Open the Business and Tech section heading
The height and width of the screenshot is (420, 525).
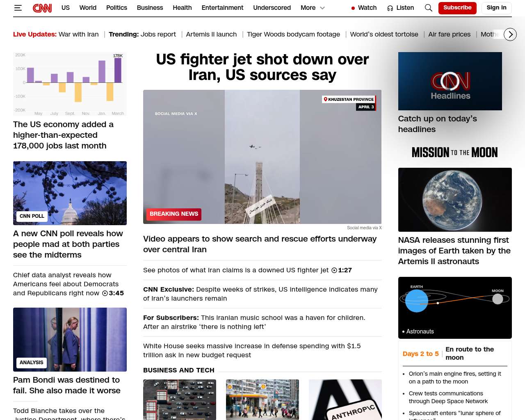(x=179, y=370)
